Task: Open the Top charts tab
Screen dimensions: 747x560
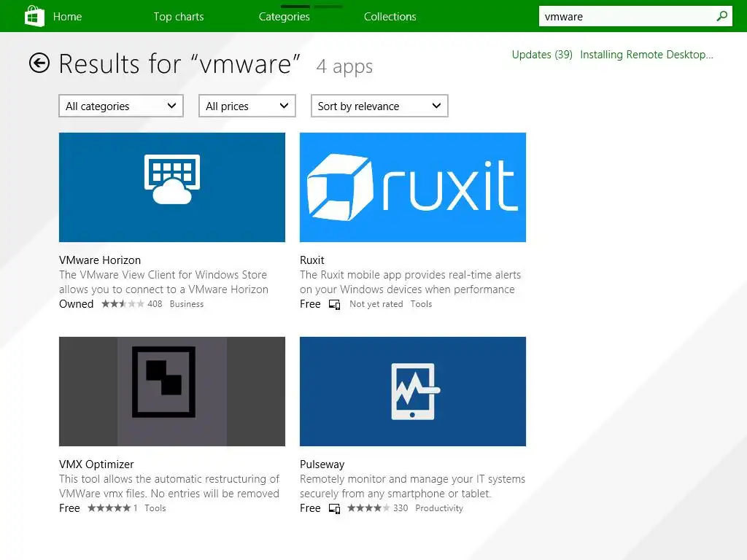Action: click(179, 17)
